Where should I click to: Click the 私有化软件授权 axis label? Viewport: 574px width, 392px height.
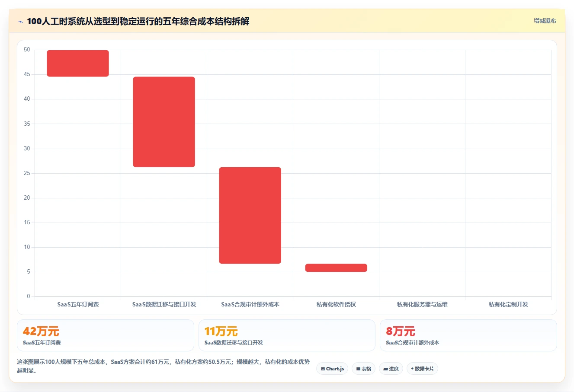click(336, 304)
